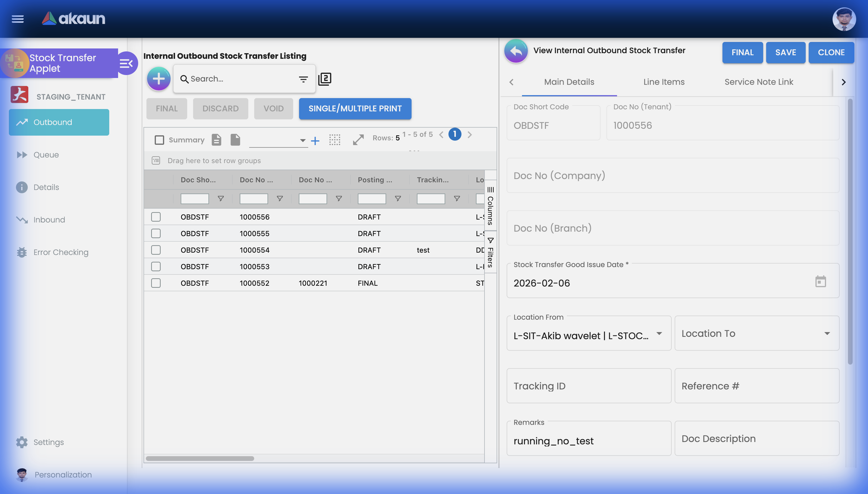This screenshot has width=868, height=494.
Task: Select the row checkbox for 1000552
Action: point(156,283)
